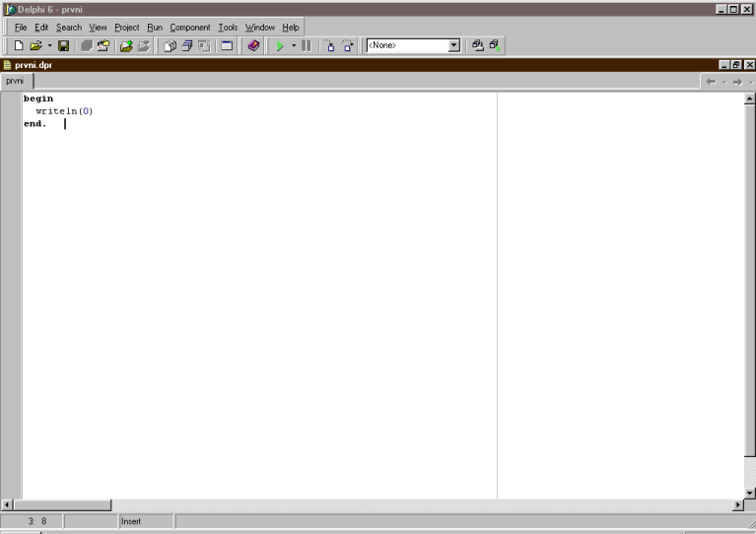Open the Edit menu
756x534 pixels.
41,28
